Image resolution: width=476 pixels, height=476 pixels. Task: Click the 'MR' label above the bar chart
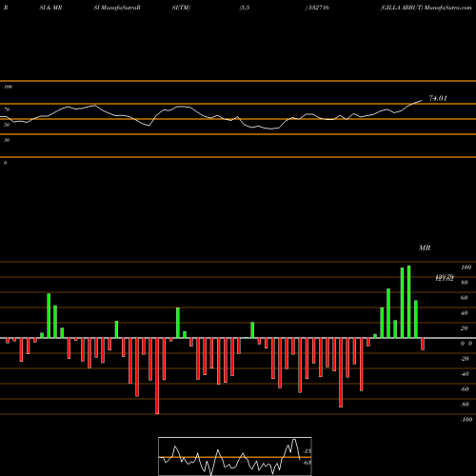[425, 248]
